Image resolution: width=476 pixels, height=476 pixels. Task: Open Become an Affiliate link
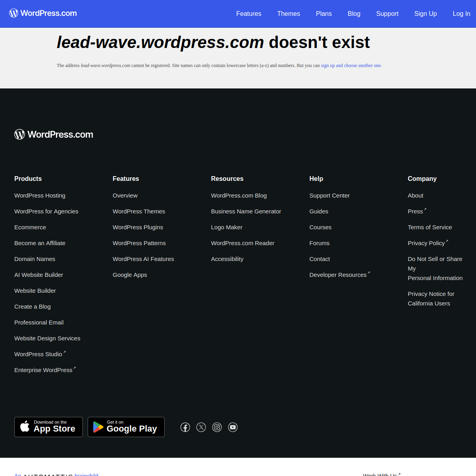[x=40, y=243]
